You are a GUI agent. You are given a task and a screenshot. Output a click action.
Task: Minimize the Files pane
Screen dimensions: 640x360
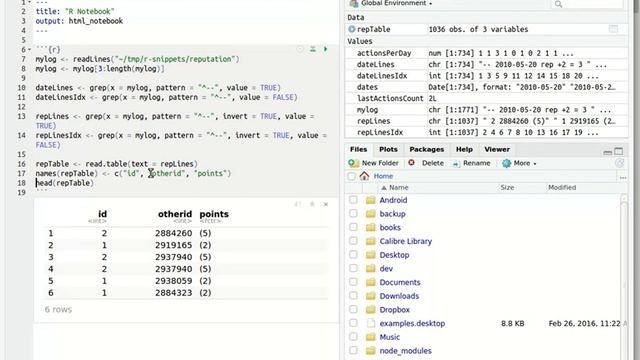click(x=607, y=152)
